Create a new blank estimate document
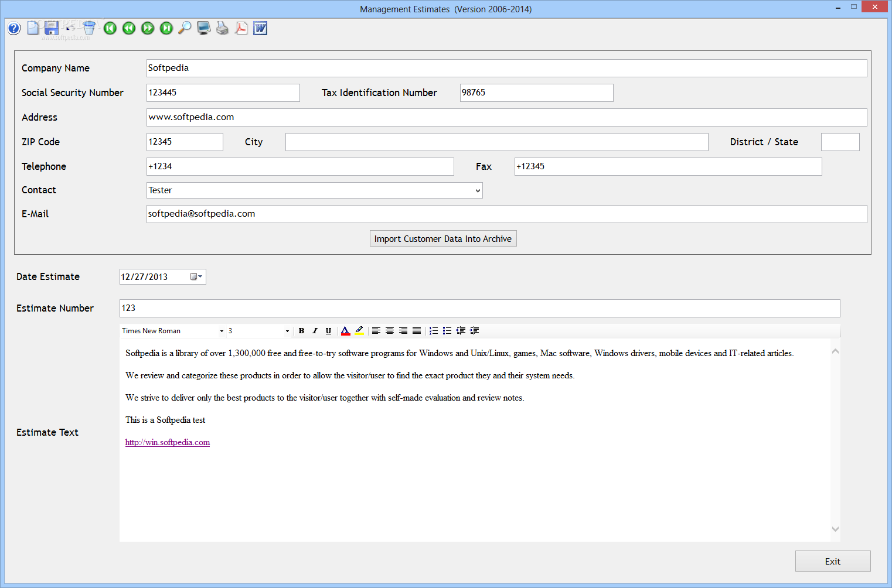The width and height of the screenshot is (892, 588). [x=33, y=28]
